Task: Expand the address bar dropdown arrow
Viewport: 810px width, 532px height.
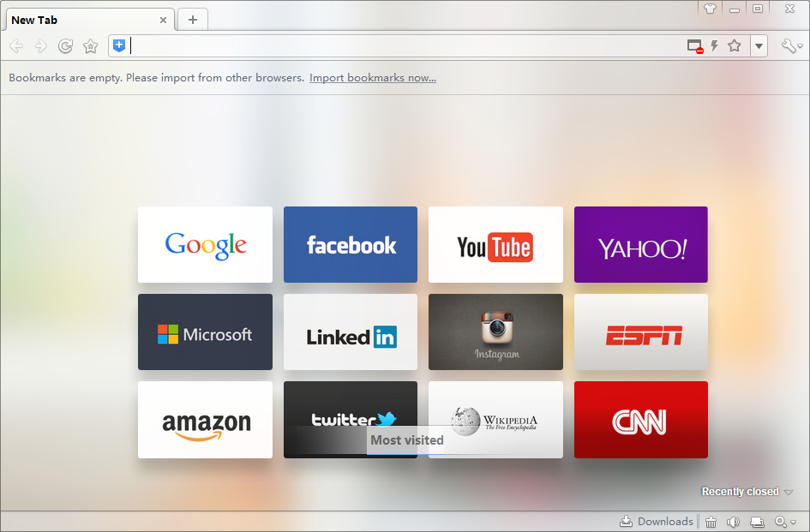Action: 759,46
